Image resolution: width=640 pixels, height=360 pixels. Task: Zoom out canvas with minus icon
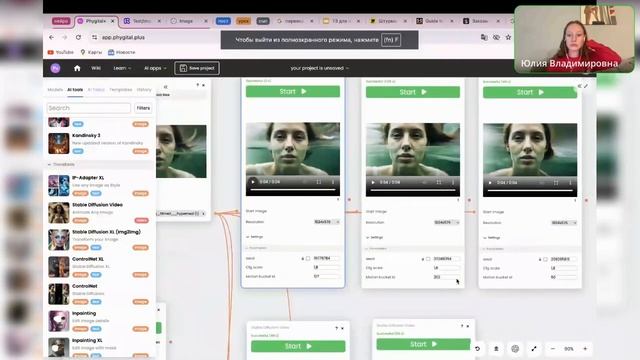[553, 349]
